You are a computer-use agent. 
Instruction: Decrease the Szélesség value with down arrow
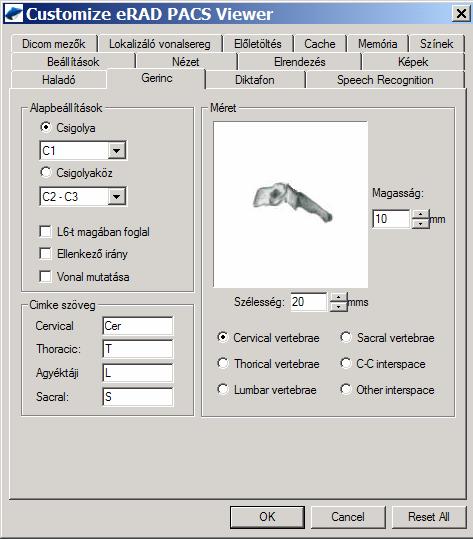click(339, 307)
